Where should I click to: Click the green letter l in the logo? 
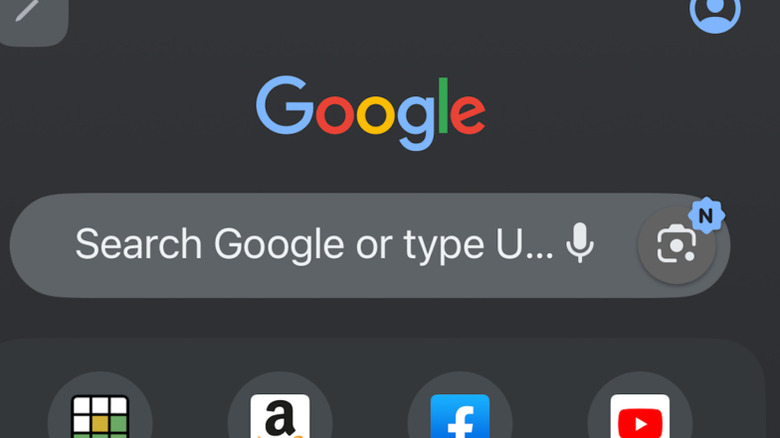(443, 106)
